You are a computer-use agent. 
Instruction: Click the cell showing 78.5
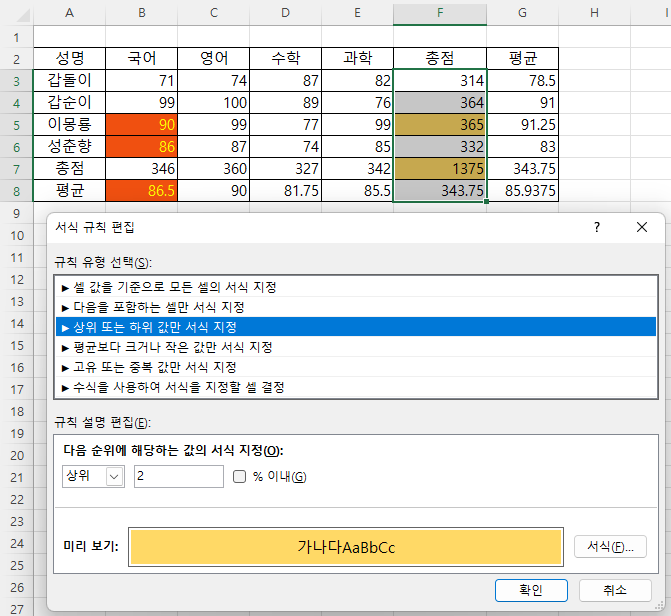[x=523, y=80]
